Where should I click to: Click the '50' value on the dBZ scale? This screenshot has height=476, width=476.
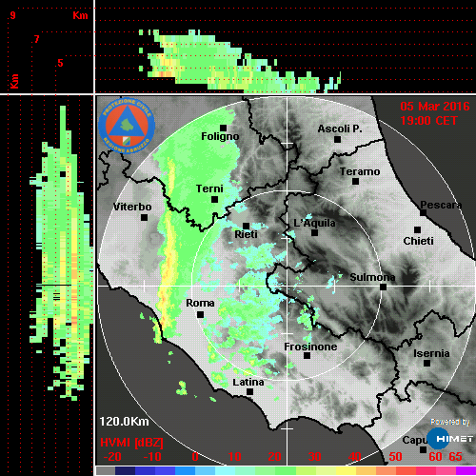click(395, 457)
